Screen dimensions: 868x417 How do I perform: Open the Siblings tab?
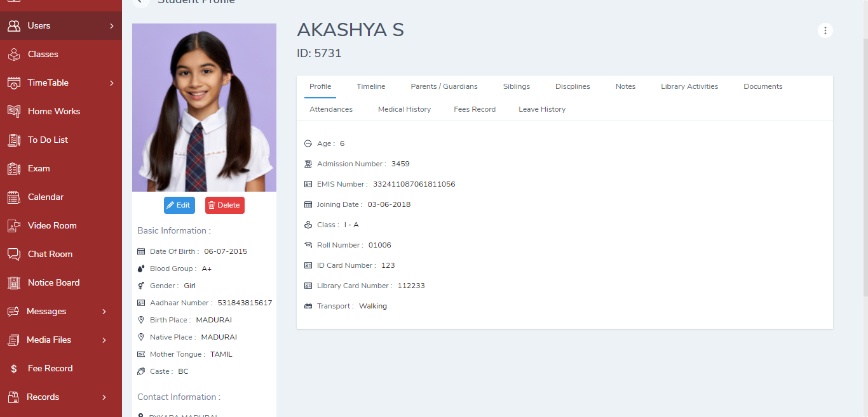(x=517, y=87)
